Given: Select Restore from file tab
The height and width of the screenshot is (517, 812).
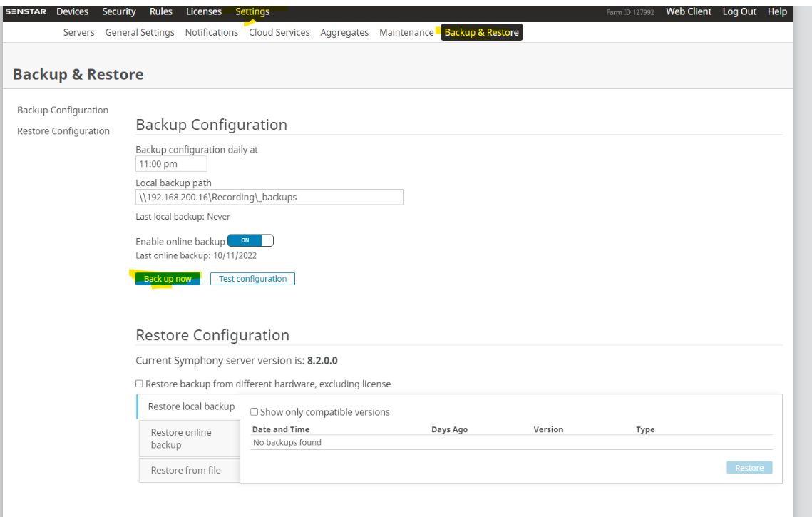Looking at the screenshot, I should coord(190,471).
